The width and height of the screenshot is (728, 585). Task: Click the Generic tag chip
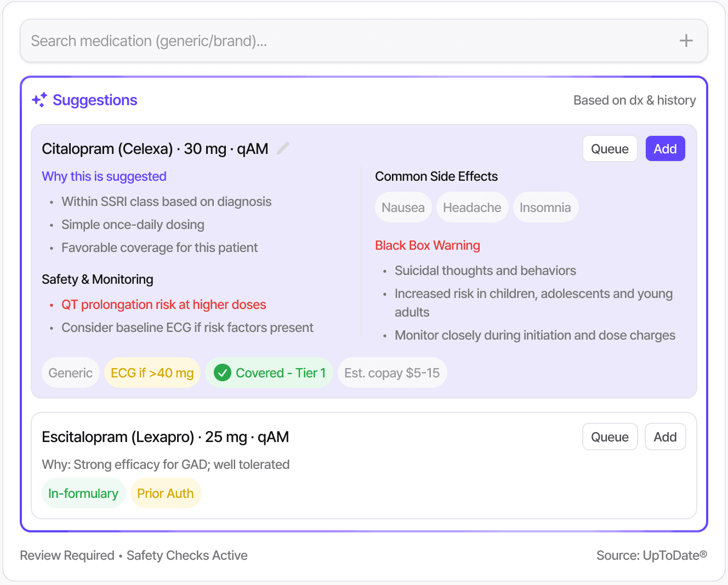(70, 373)
